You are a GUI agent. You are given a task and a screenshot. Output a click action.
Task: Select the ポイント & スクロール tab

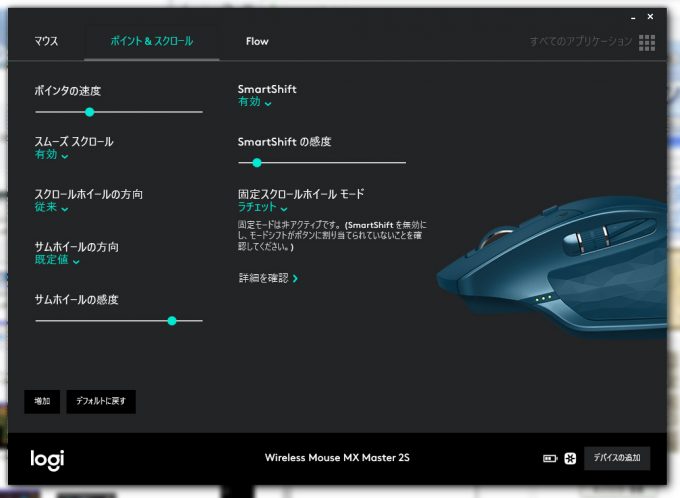tap(151, 41)
